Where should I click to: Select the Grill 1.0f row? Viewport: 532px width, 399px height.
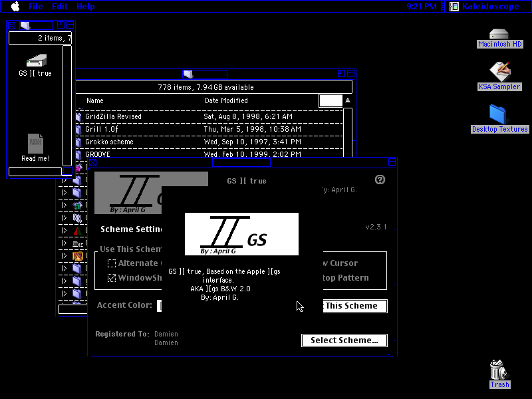pyautogui.click(x=209, y=129)
